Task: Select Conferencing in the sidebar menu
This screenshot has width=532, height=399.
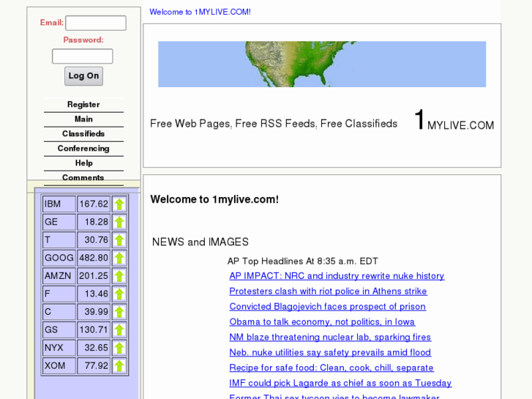Action: tap(83, 149)
